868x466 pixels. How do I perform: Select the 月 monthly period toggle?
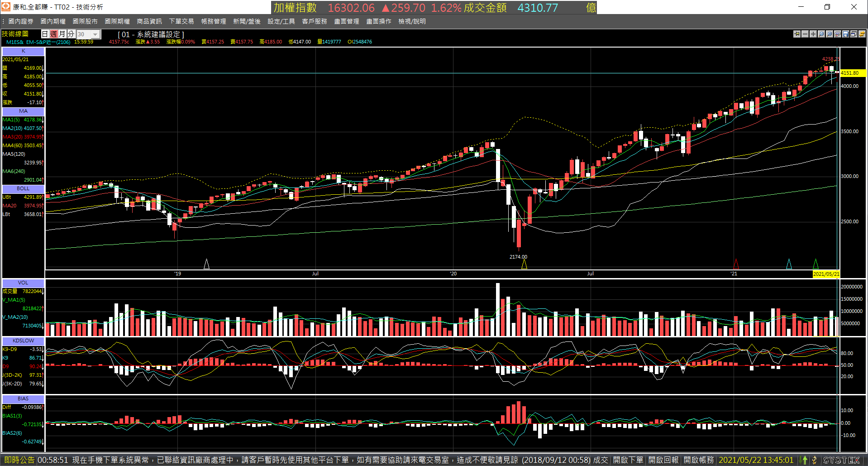(x=62, y=34)
